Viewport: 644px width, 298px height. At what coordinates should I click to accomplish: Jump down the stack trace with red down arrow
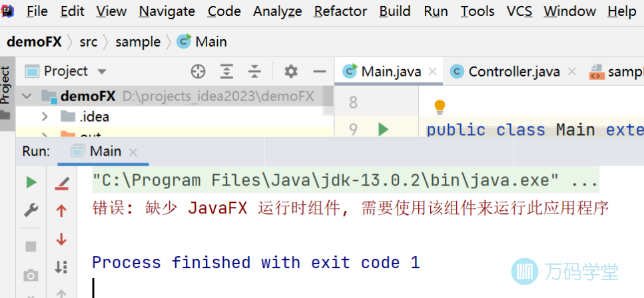61,239
